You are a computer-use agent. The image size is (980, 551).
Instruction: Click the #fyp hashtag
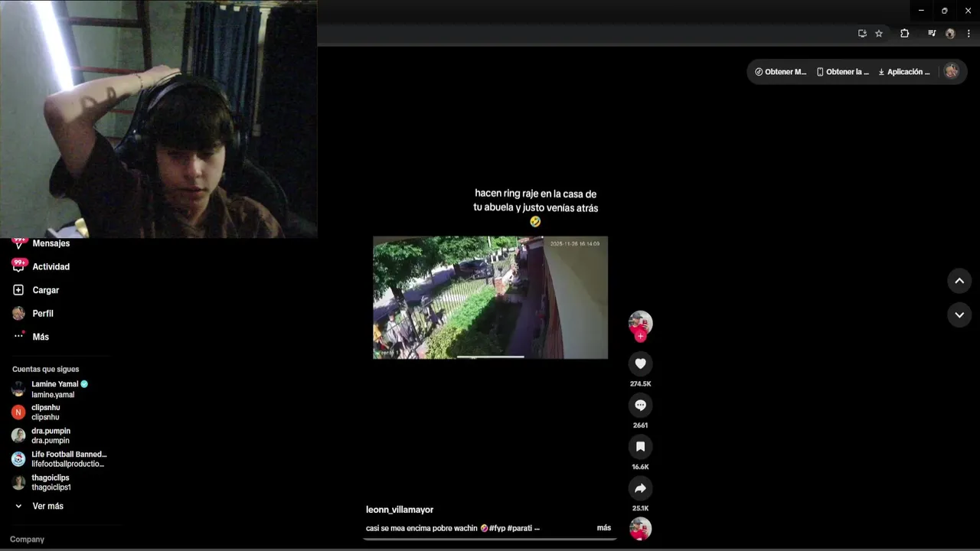click(x=497, y=528)
